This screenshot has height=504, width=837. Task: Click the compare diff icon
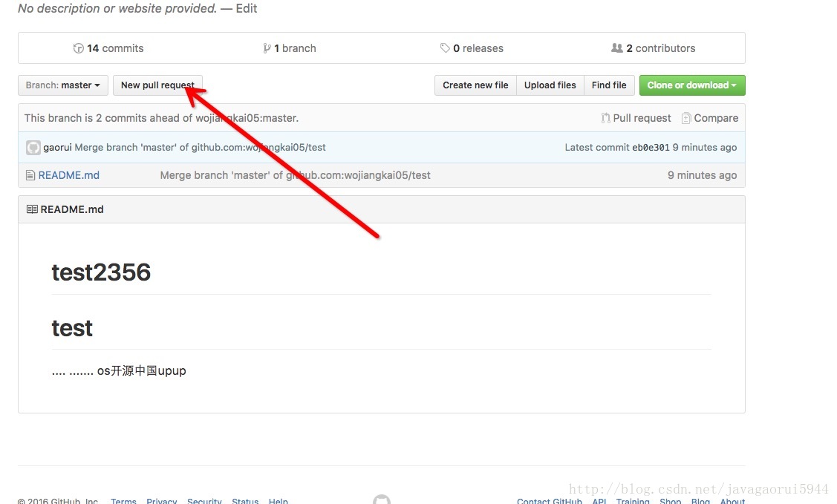686,118
